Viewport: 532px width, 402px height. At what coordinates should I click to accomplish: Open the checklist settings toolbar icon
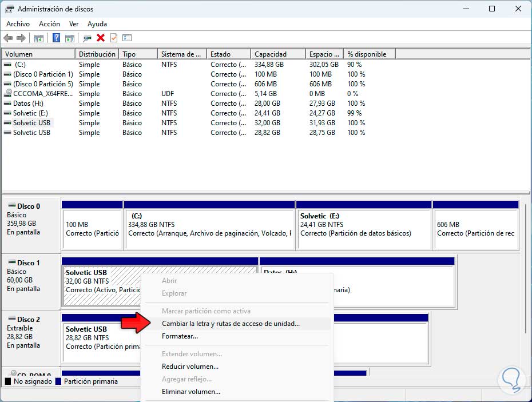click(x=127, y=38)
